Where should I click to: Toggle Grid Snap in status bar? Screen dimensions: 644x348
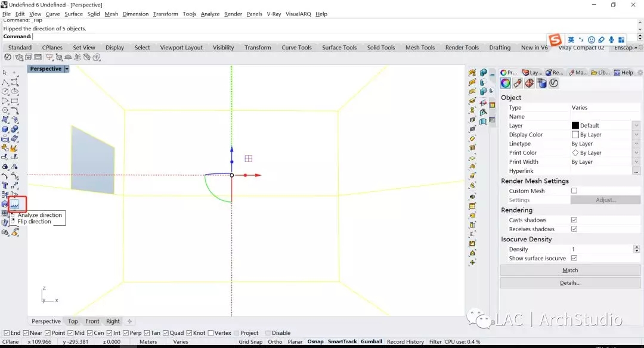250,342
